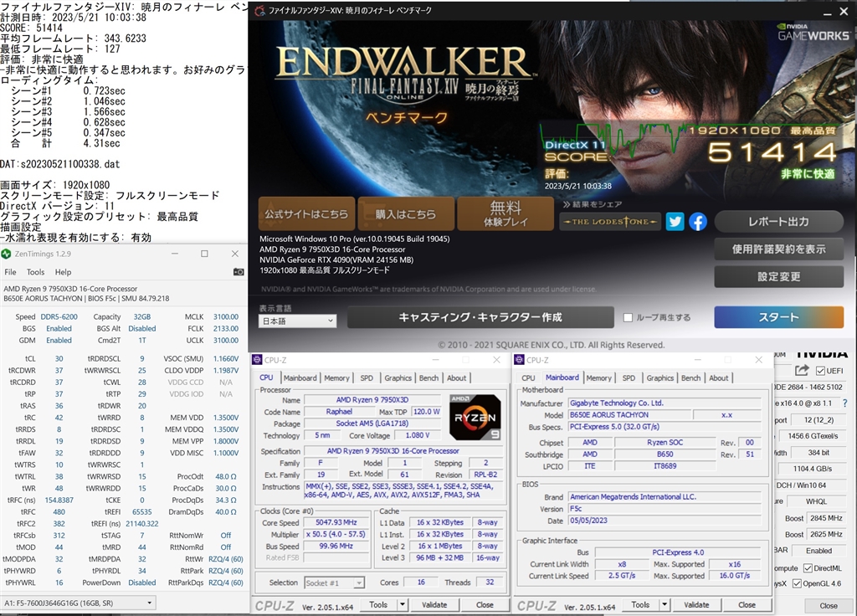The image size is (857, 616).
Task: Click the GPU-Z share arrow icon
Action: (802, 371)
